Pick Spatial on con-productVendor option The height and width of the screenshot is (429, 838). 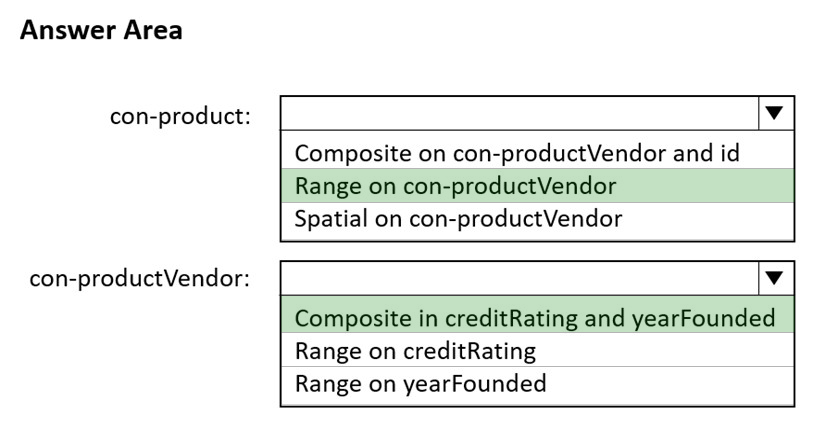coord(537,219)
